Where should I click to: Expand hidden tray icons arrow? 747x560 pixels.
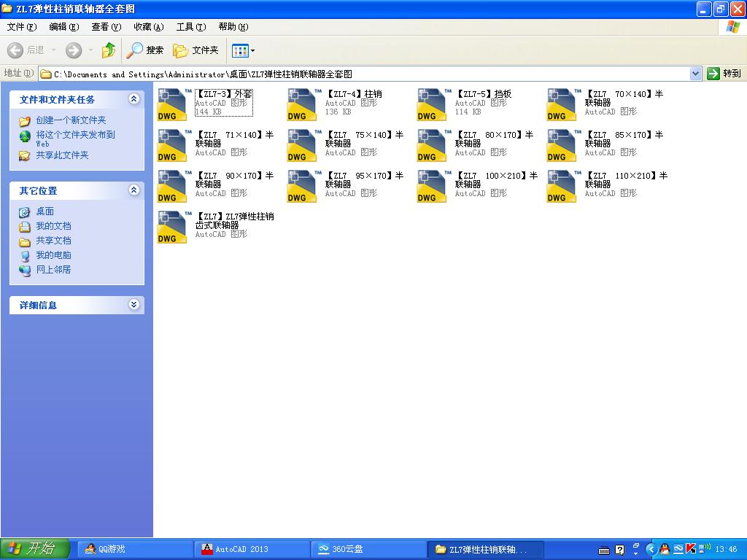(651, 550)
